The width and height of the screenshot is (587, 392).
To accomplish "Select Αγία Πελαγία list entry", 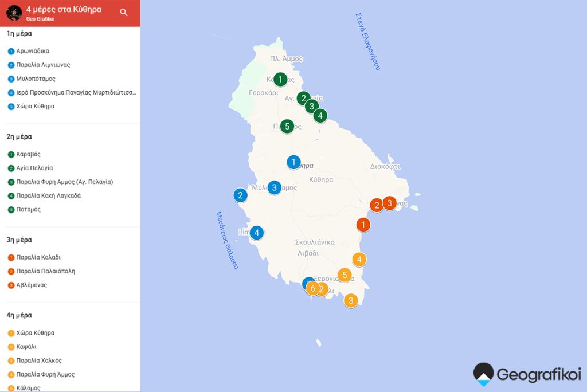I will pyautogui.click(x=34, y=168).
